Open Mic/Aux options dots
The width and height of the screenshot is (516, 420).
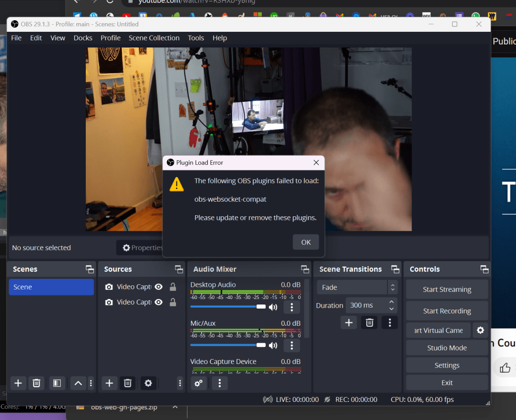292,345
